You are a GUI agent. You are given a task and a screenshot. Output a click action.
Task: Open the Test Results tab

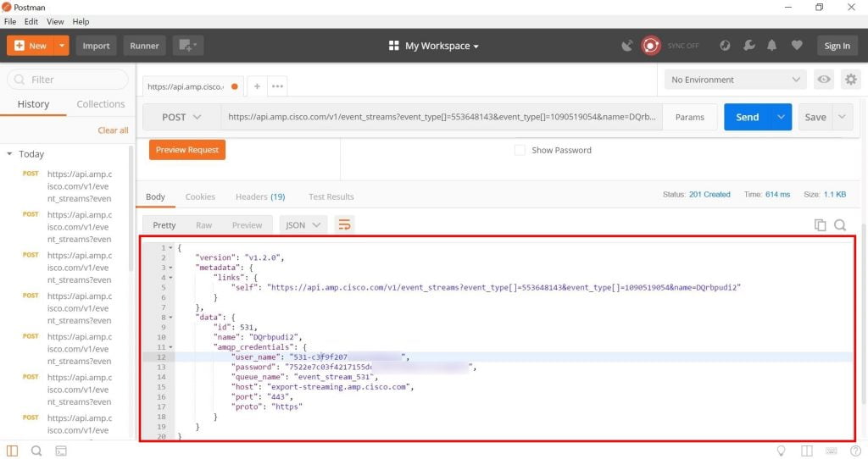[331, 196]
